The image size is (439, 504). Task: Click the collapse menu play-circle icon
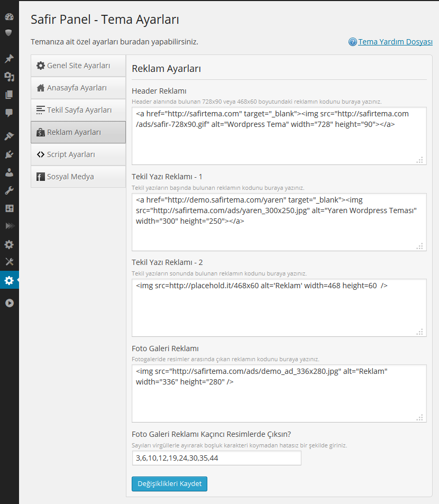click(x=10, y=303)
